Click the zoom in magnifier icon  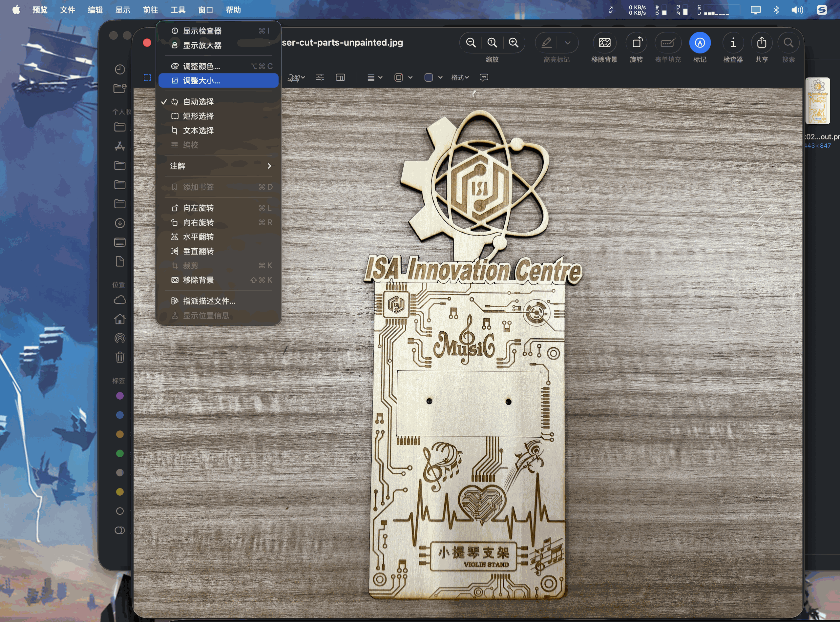click(x=514, y=43)
